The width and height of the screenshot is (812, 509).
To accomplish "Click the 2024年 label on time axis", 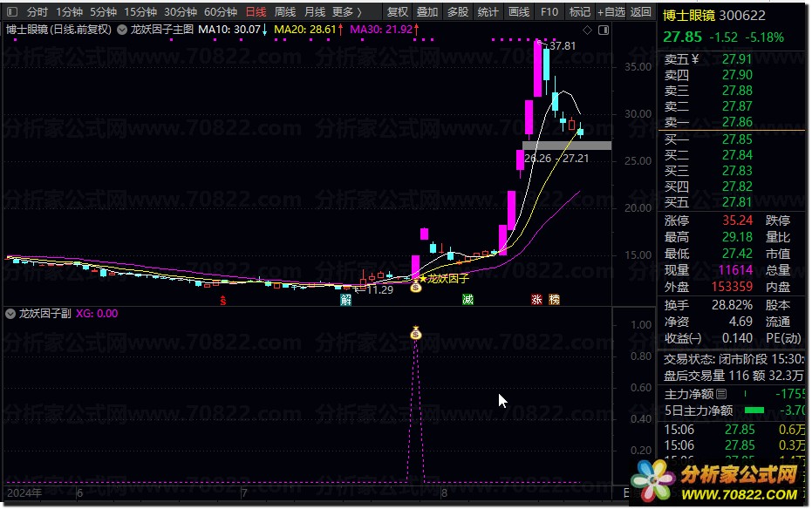I will [24, 493].
